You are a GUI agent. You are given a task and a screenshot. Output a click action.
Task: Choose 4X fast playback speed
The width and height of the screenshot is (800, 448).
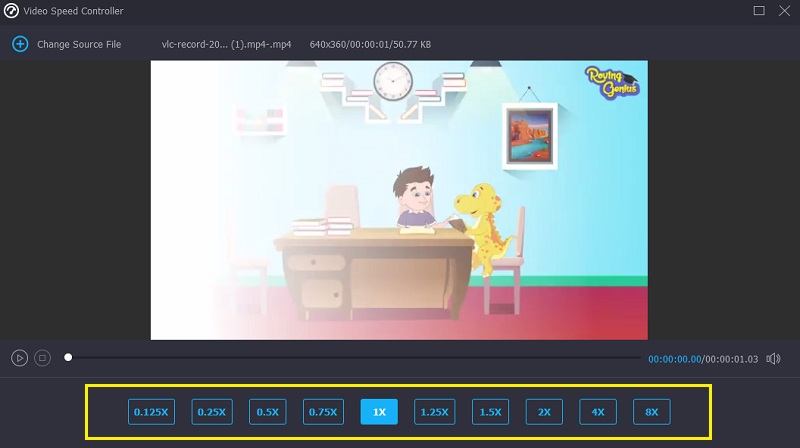(597, 411)
